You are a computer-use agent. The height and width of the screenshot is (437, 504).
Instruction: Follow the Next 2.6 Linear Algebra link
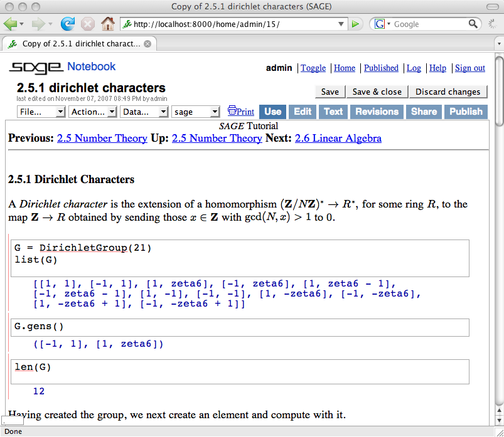(338, 138)
